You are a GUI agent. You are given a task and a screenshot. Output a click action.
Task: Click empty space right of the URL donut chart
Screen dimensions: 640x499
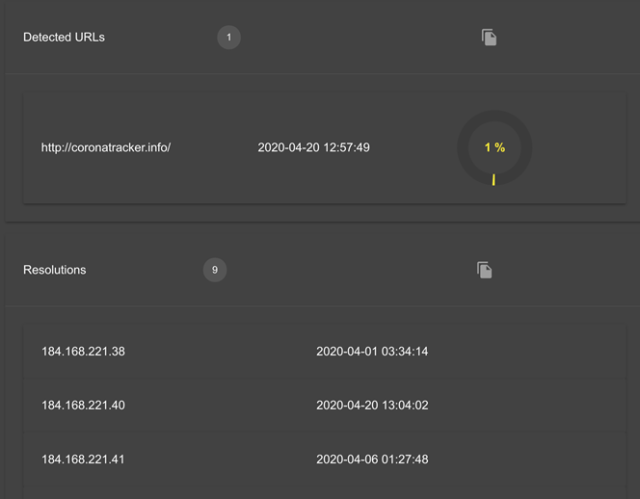click(x=580, y=147)
